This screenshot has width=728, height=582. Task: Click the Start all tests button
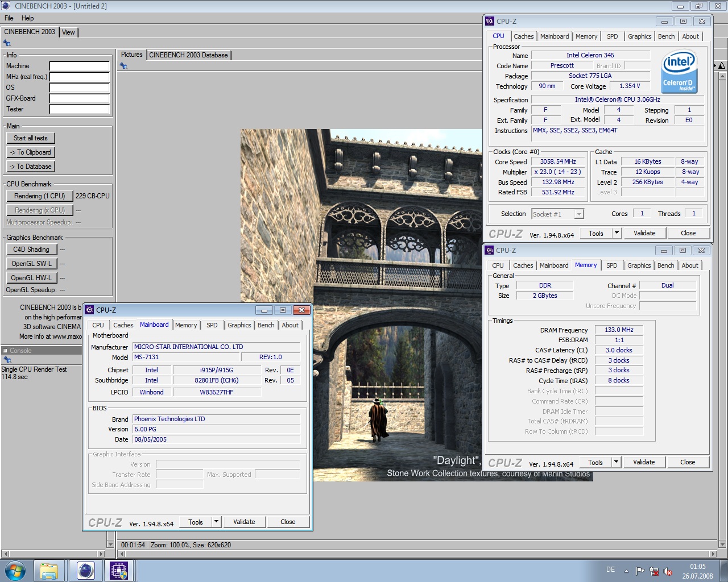pos(31,138)
